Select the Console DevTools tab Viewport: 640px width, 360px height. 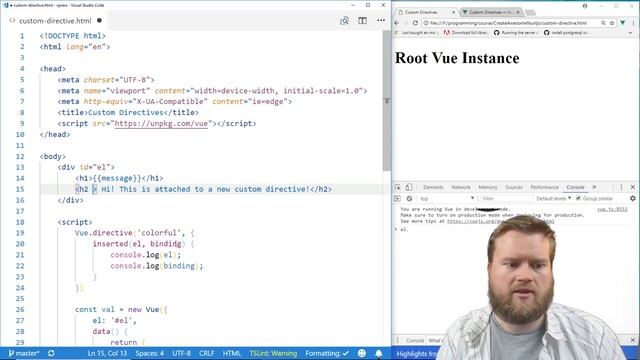click(x=575, y=187)
